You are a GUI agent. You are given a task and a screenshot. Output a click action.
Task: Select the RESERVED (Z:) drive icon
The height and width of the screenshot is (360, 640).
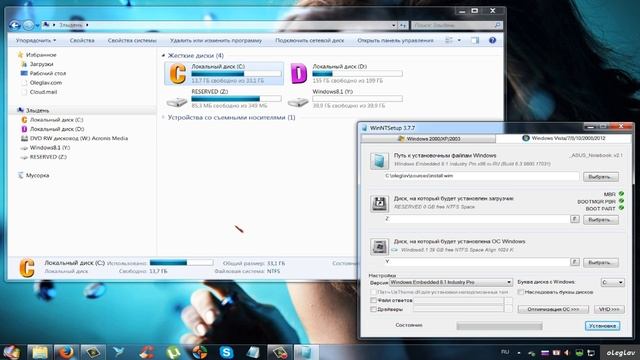pos(177,101)
